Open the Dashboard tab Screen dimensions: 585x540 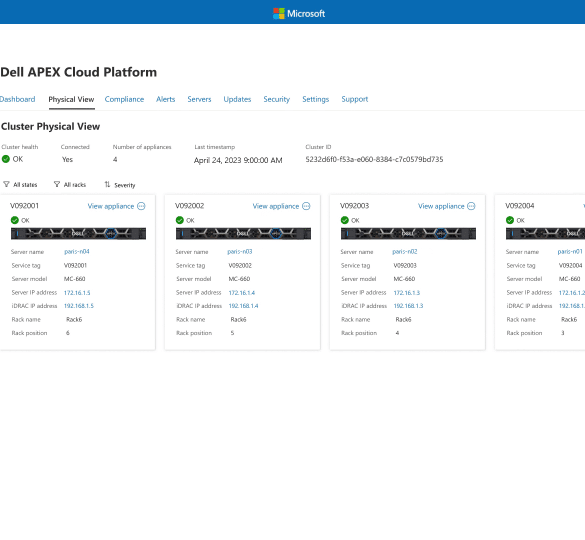[x=18, y=99]
